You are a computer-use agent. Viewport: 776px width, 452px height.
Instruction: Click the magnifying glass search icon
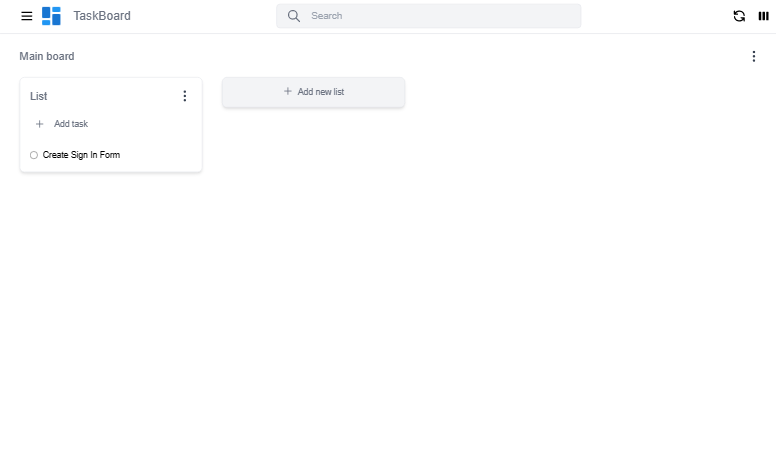pos(294,16)
